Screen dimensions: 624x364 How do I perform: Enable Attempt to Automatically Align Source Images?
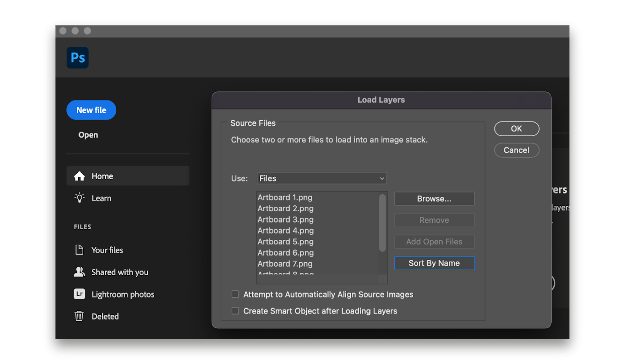[x=235, y=294]
